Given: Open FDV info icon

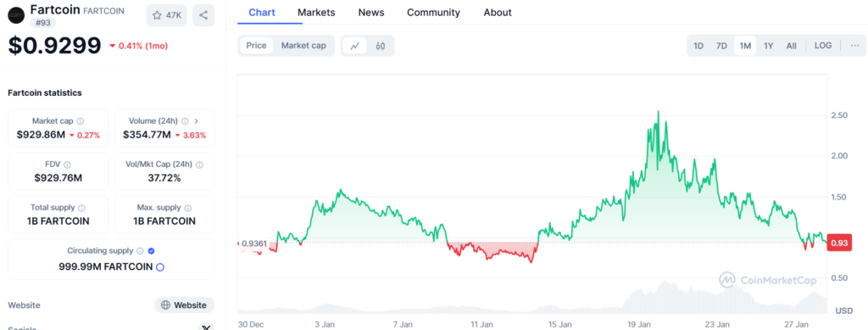Looking at the screenshot, I should click(67, 165).
